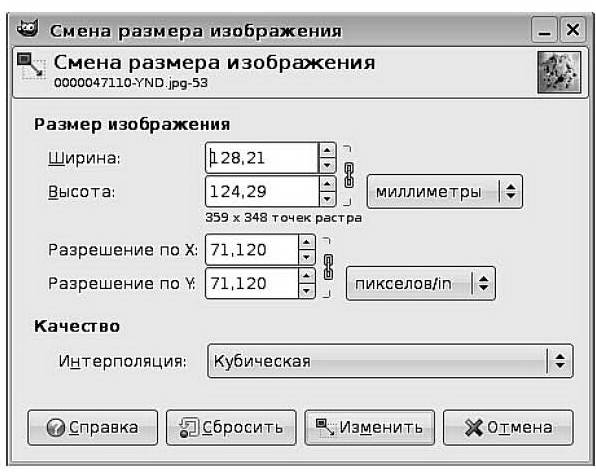Click the scale image icon in dialog header
596x472 pixels.
pos(31,67)
